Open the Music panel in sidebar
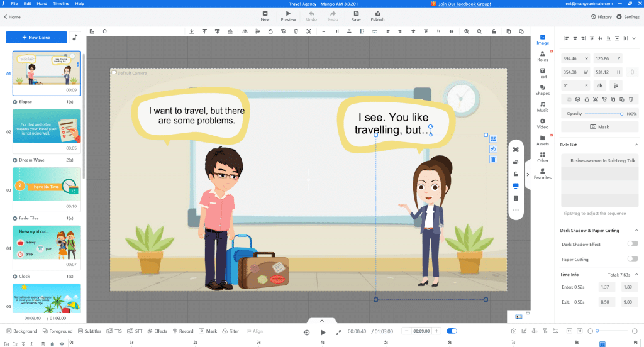 pos(542,107)
